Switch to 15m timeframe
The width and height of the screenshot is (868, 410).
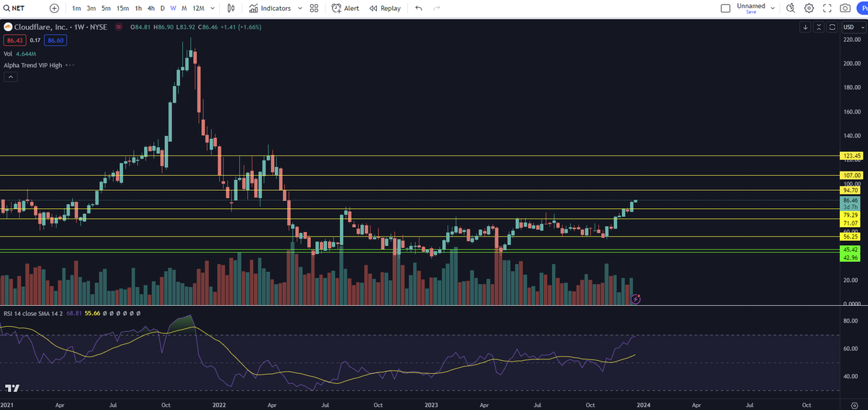click(x=123, y=8)
